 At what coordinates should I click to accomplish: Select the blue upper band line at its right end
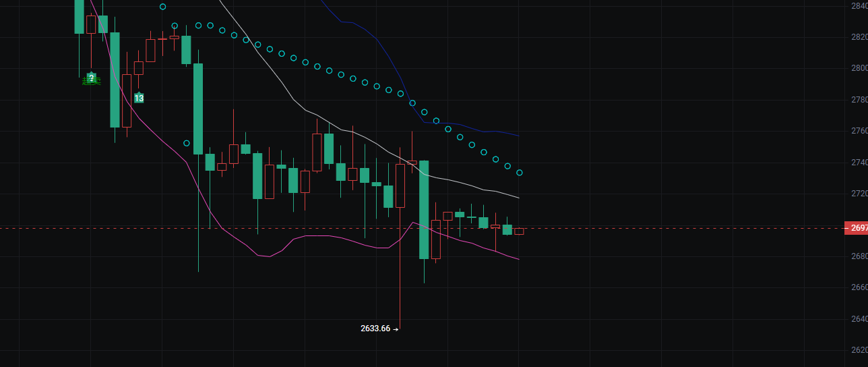coord(517,136)
